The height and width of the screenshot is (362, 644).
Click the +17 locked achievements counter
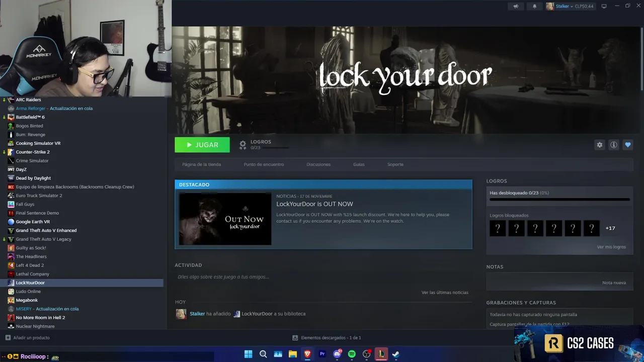[610, 228]
